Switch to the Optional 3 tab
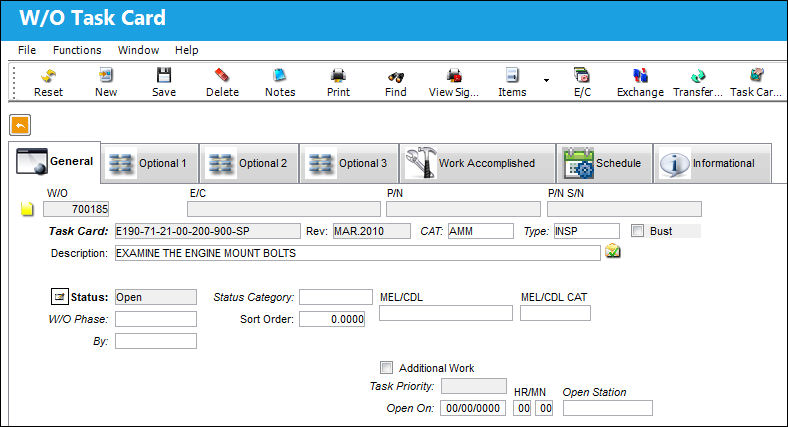The height and width of the screenshot is (427, 788). click(350, 163)
